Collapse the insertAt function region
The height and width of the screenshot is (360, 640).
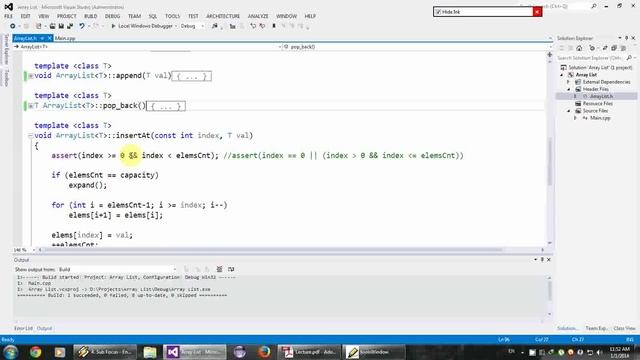point(31,136)
